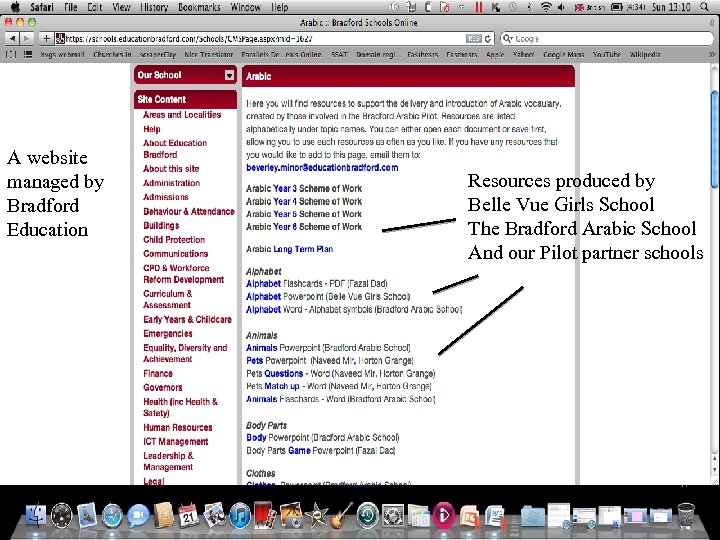Open the Google Maps bookmark

pos(563,55)
